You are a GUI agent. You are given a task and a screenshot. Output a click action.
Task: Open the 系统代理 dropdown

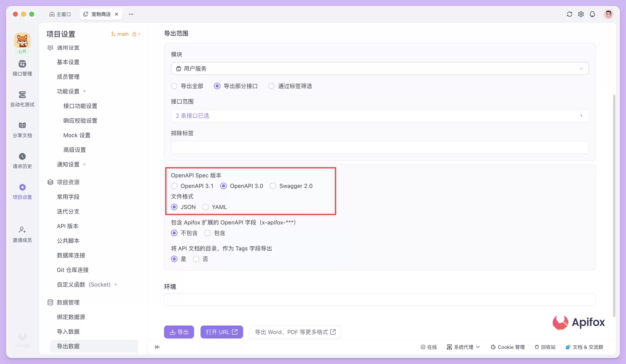(x=463, y=347)
